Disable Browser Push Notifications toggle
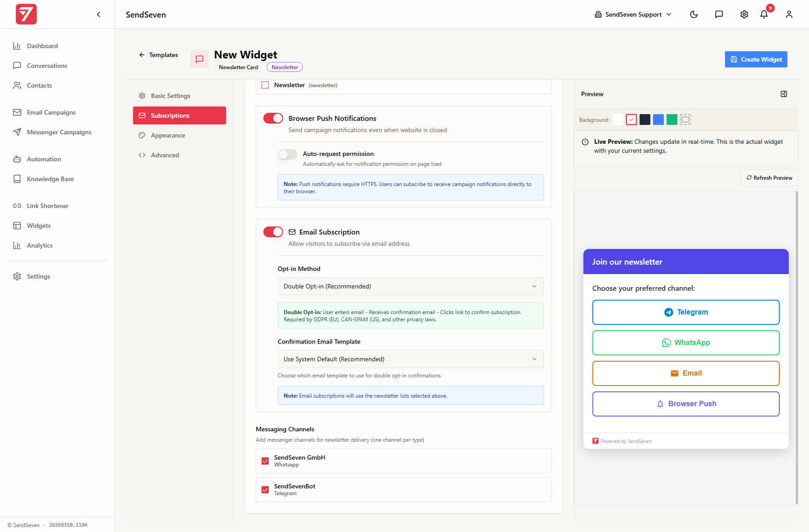Viewport: 809px width, 532px height. coord(273,118)
